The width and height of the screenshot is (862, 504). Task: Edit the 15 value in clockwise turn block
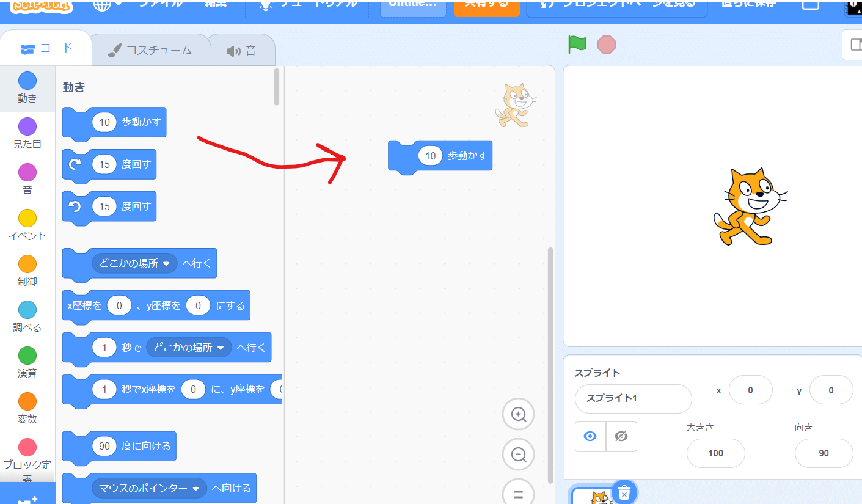(x=104, y=164)
